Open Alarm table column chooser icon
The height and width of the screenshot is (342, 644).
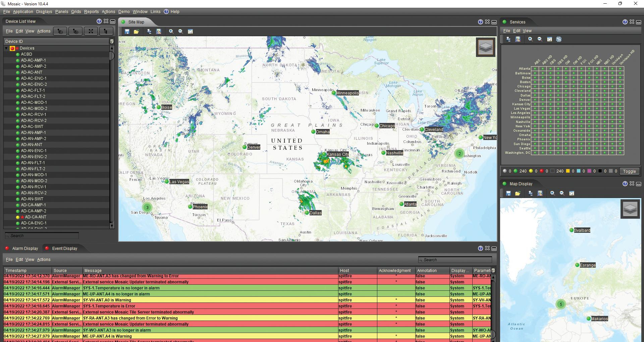coord(493,270)
